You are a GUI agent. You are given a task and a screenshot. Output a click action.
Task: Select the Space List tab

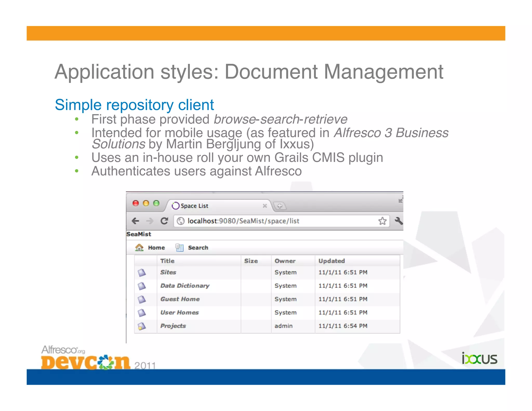pyautogui.click(x=218, y=206)
